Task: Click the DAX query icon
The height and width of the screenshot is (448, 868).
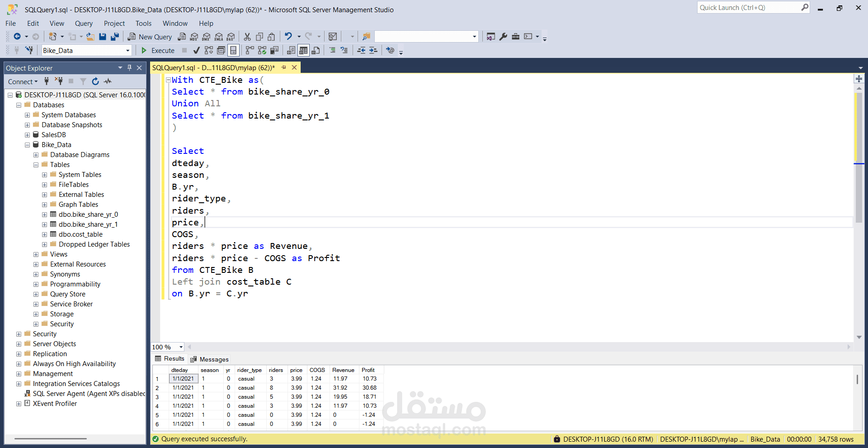Action: tap(231, 37)
